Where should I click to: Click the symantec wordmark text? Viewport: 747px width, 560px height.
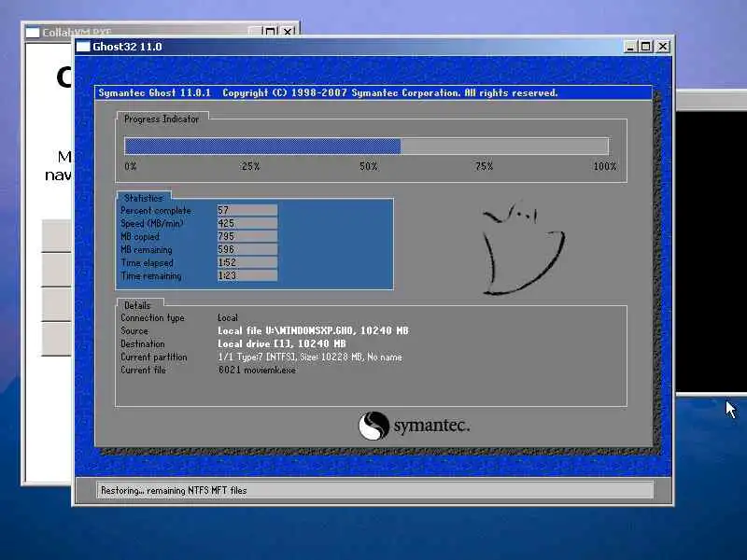(431, 426)
